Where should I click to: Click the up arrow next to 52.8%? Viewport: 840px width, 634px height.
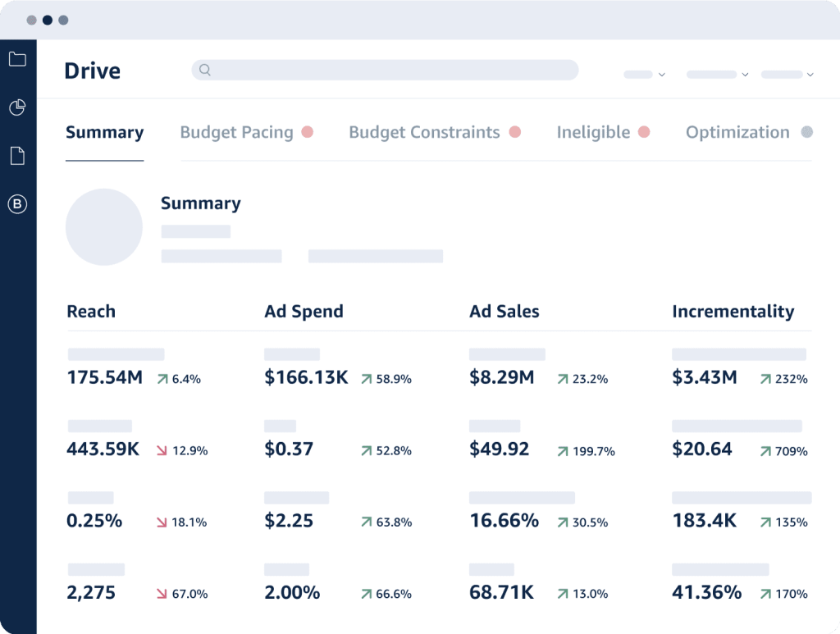(x=367, y=451)
